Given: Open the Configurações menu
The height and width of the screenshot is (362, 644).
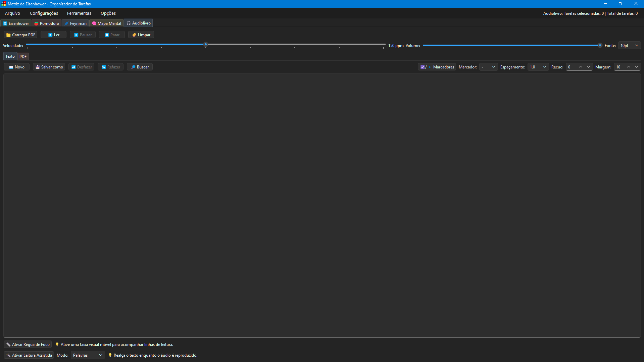Looking at the screenshot, I should pos(44,13).
